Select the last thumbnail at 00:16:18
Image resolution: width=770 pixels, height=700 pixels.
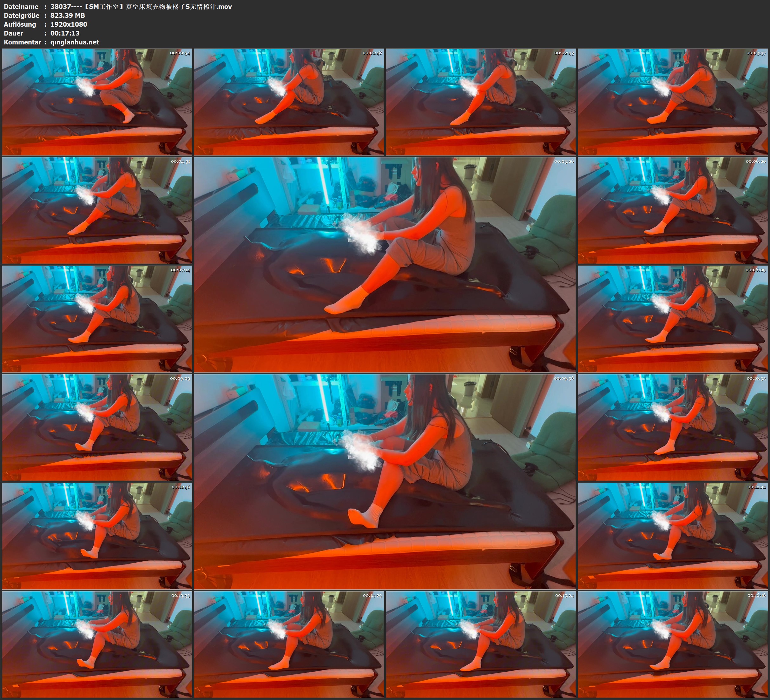coord(673,644)
